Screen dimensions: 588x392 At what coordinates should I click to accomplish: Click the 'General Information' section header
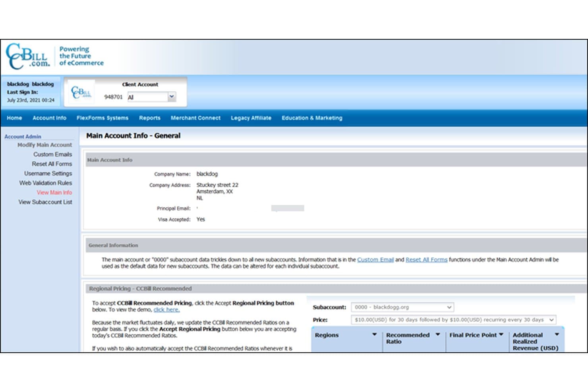pyautogui.click(x=113, y=245)
